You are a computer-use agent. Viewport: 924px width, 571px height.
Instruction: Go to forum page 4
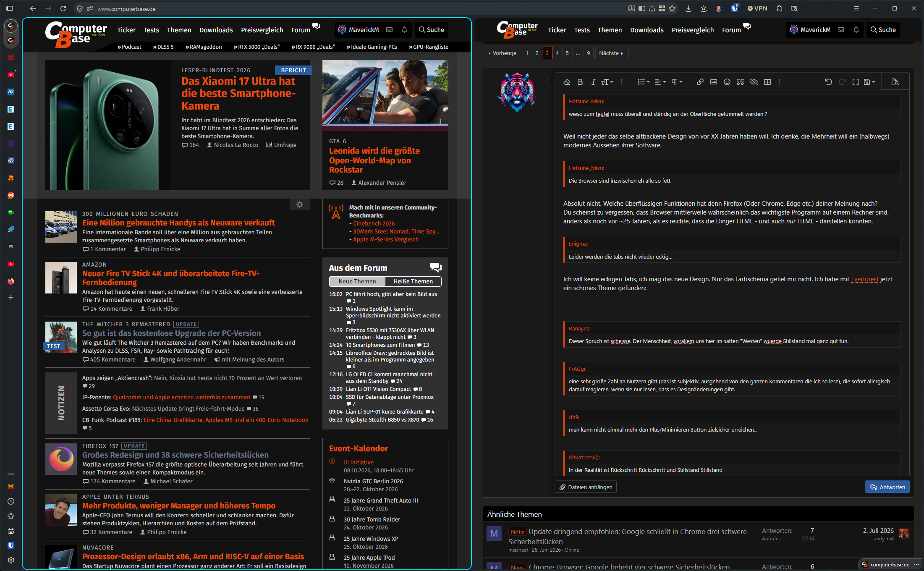click(x=557, y=53)
